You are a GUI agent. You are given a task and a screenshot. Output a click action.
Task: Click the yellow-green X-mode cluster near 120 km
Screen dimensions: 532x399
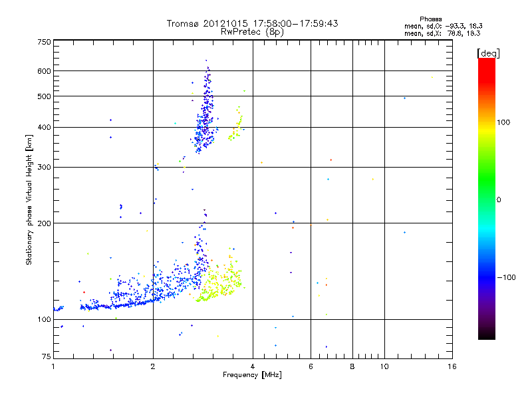coord(219,281)
